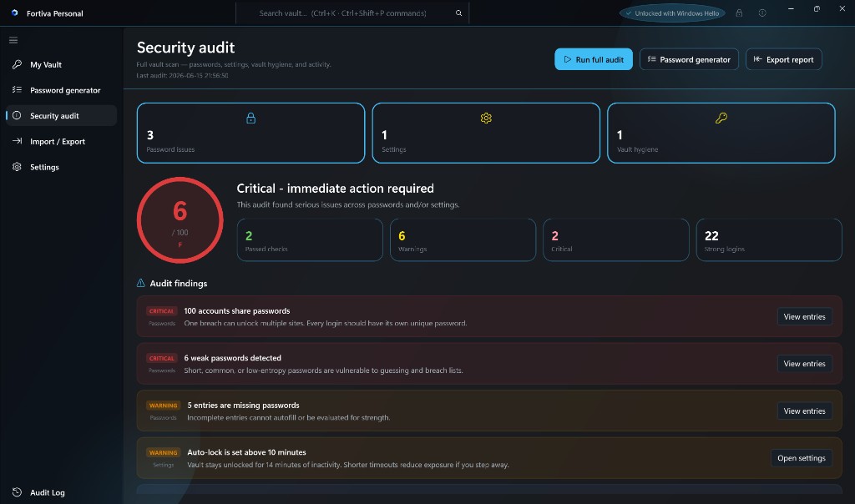Click the Last audit timestamp text

(x=182, y=75)
